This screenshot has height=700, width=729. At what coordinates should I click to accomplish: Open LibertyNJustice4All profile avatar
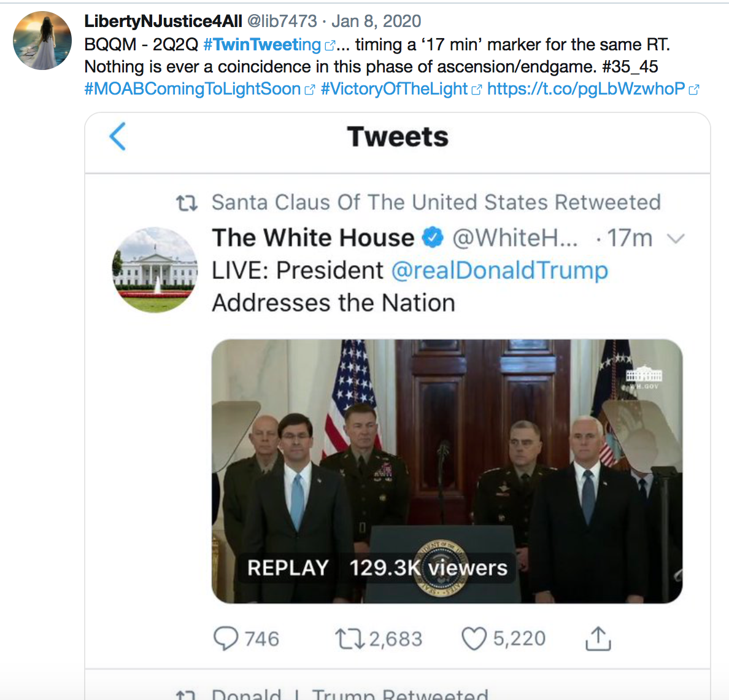pos(42,41)
